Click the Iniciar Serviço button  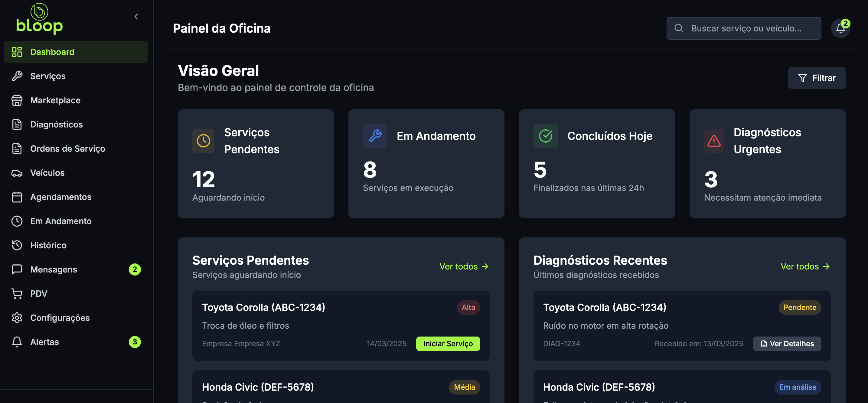click(x=448, y=344)
